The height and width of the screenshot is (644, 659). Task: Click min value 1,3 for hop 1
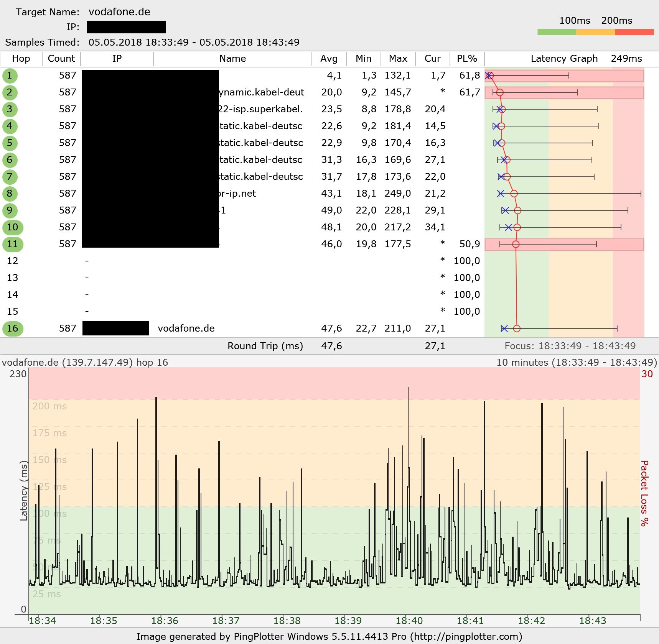click(369, 76)
